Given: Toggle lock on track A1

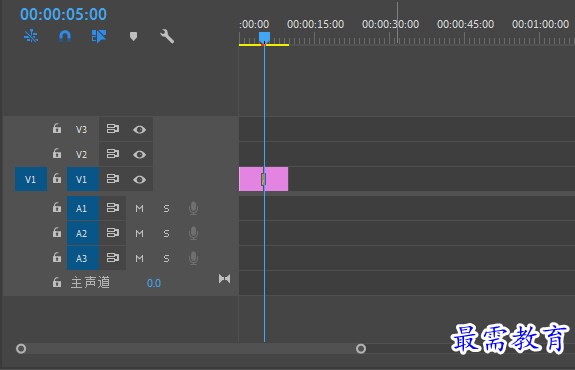Looking at the screenshot, I should pos(56,208).
